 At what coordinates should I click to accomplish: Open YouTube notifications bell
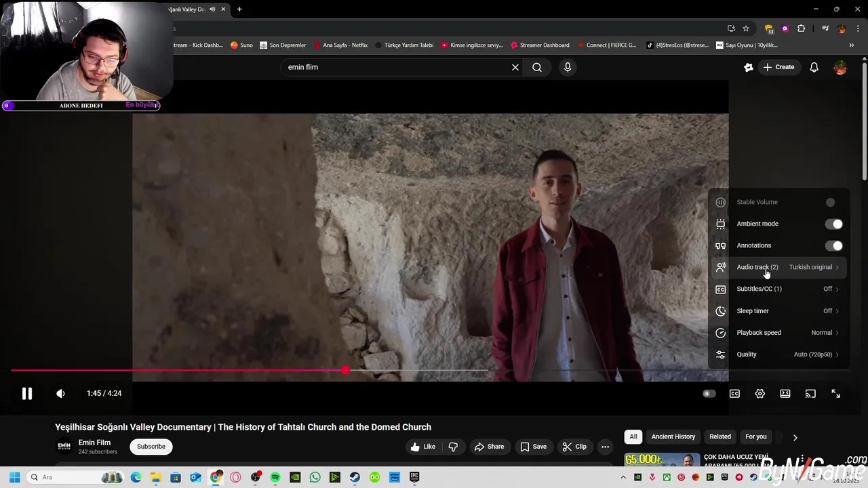tap(814, 67)
